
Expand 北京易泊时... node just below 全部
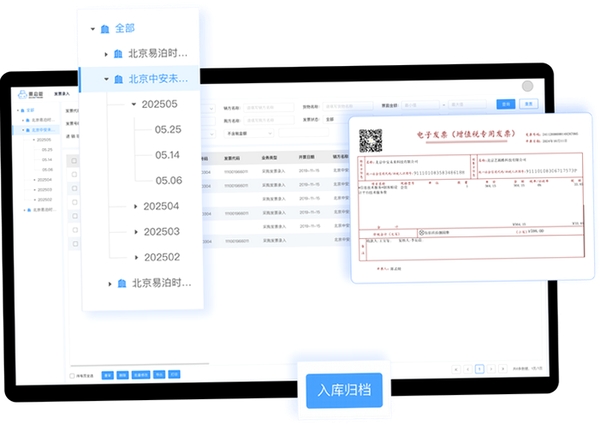point(106,54)
